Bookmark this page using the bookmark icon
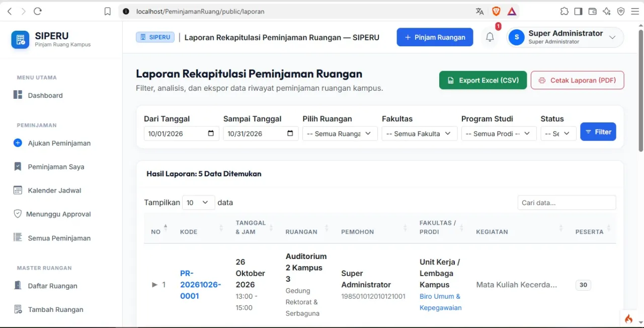 pyautogui.click(x=108, y=11)
